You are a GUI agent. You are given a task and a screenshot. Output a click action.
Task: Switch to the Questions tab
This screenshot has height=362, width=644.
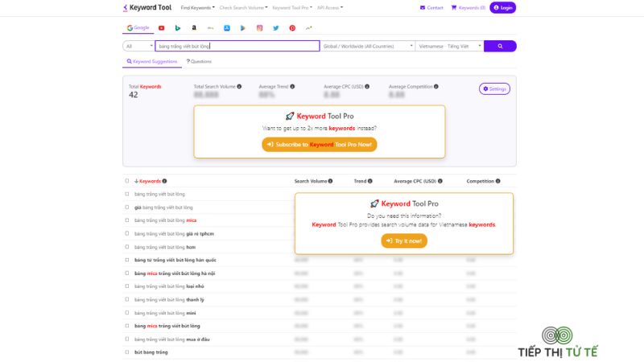coord(199,61)
